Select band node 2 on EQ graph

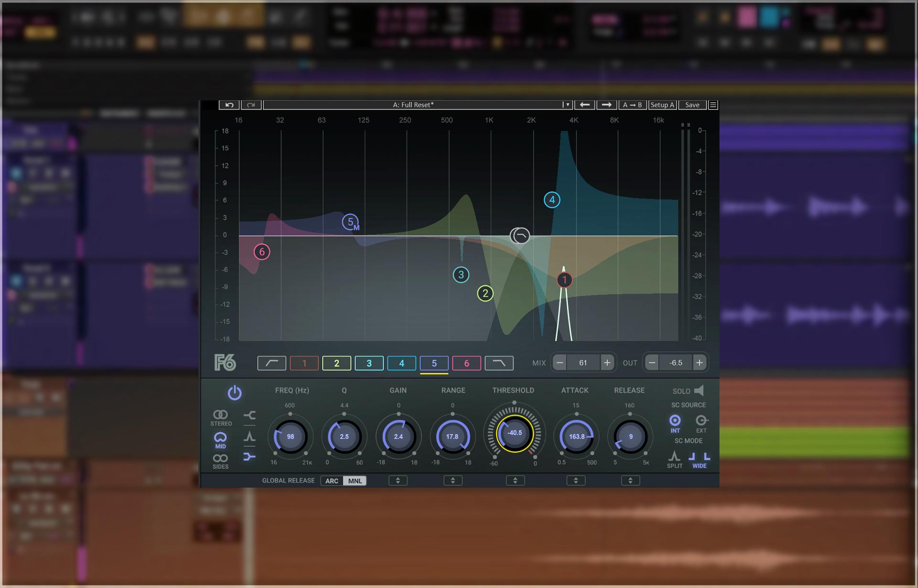pos(485,293)
